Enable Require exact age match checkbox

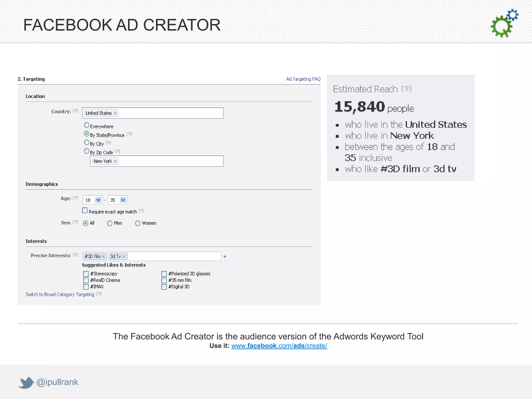tap(85, 210)
